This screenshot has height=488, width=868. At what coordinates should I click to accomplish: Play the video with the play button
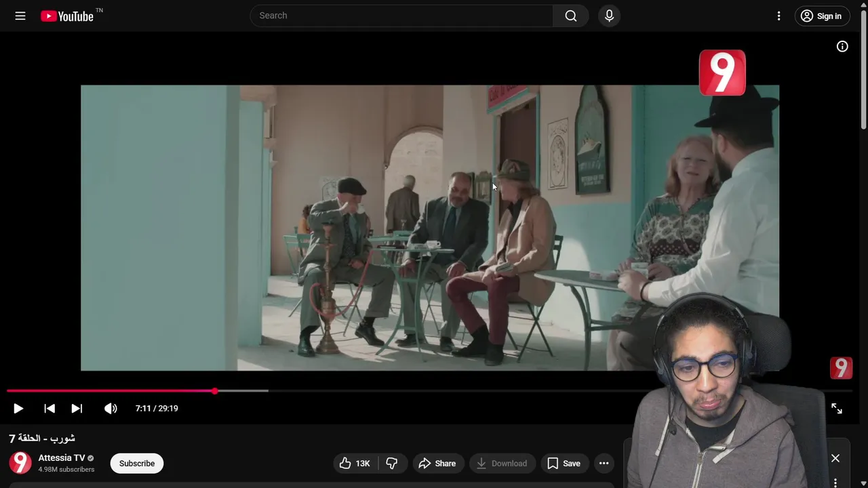[18, 408]
